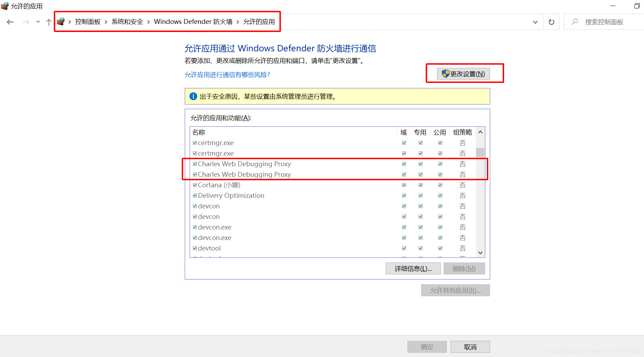Click the 域 column header

404,132
